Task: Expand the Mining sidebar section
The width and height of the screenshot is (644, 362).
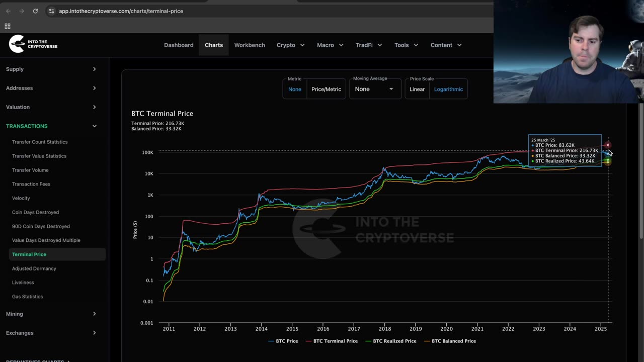Action: (x=51, y=314)
